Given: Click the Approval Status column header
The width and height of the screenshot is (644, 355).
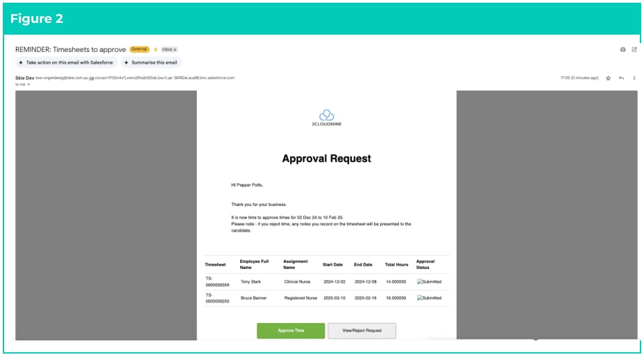Looking at the screenshot, I should tap(425, 264).
